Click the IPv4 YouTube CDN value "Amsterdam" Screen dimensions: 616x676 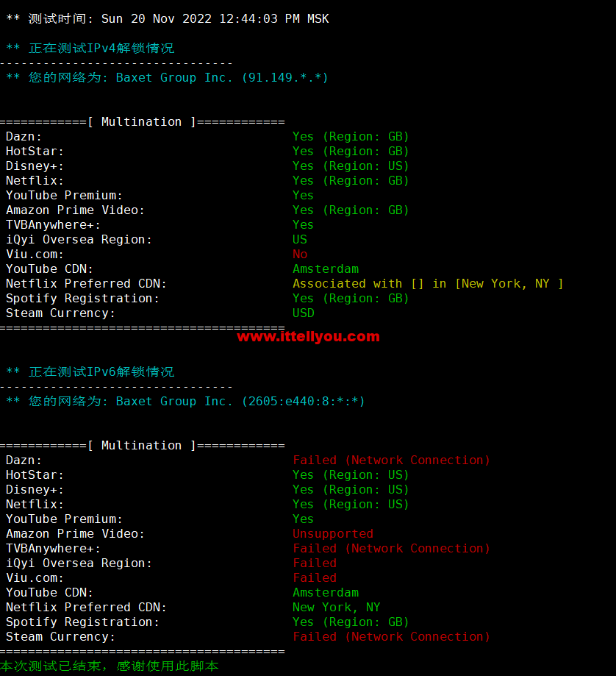point(326,268)
